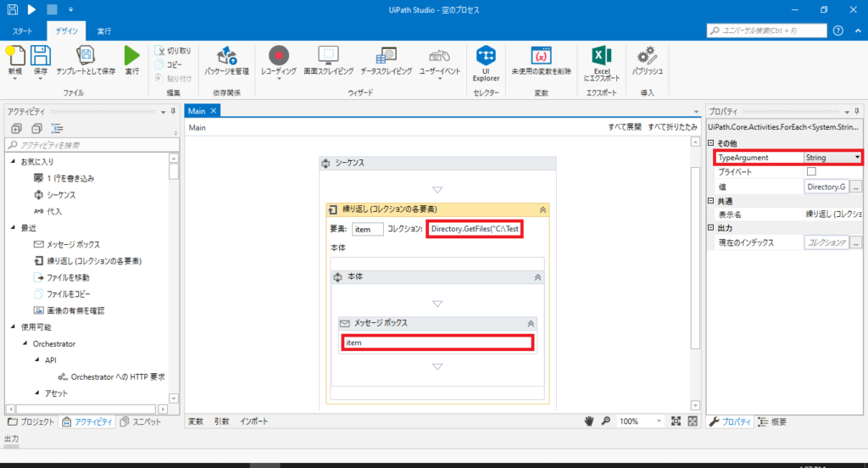Collapse その他 property category
The width and height of the screenshot is (868, 468).
click(x=711, y=143)
